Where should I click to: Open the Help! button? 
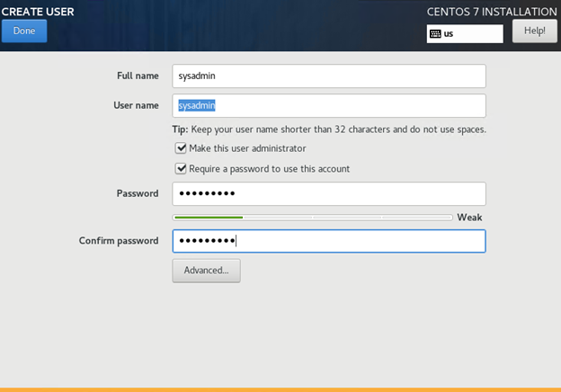tap(535, 31)
